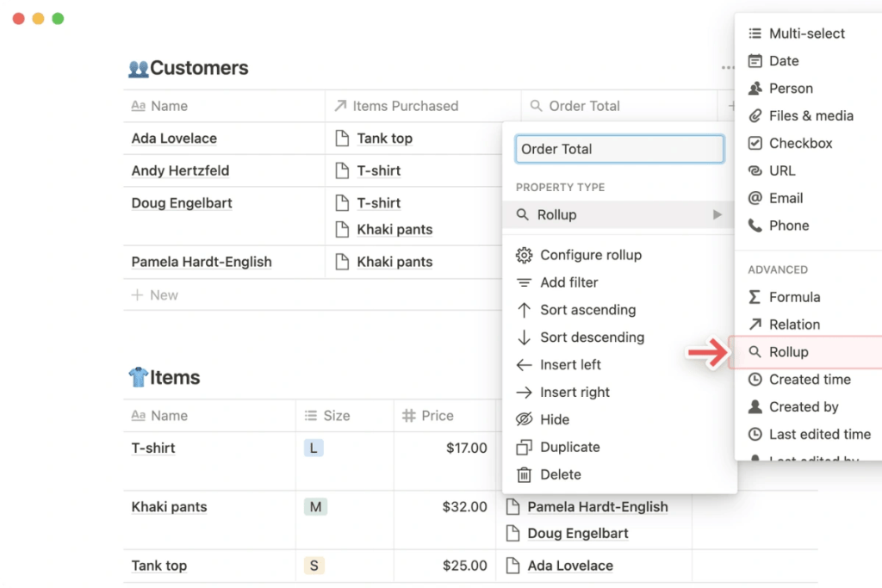882x588 pixels.
Task: Expand the Rollup property type submenu arrow
Action: tap(717, 214)
